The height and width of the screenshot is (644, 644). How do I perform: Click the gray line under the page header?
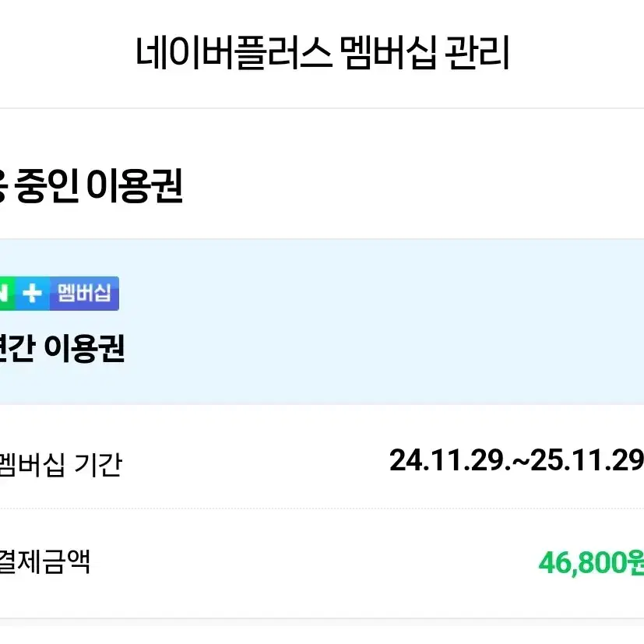(322, 108)
